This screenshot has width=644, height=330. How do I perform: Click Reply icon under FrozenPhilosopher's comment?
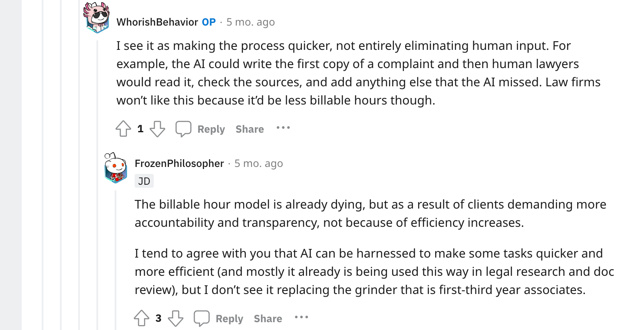(x=201, y=318)
